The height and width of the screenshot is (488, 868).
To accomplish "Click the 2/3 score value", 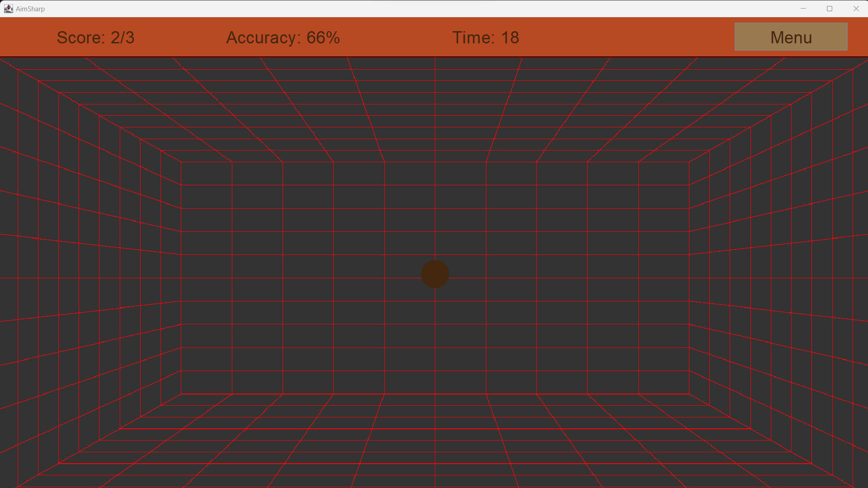I will pyautogui.click(x=123, y=38).
